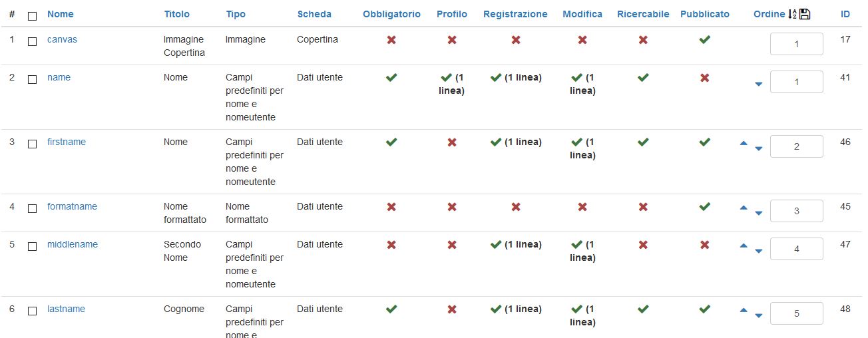Viewport: 868px width, 338px height.
Task: Toggle the Pubblicato red cross for name
Action: pos(705,78)
